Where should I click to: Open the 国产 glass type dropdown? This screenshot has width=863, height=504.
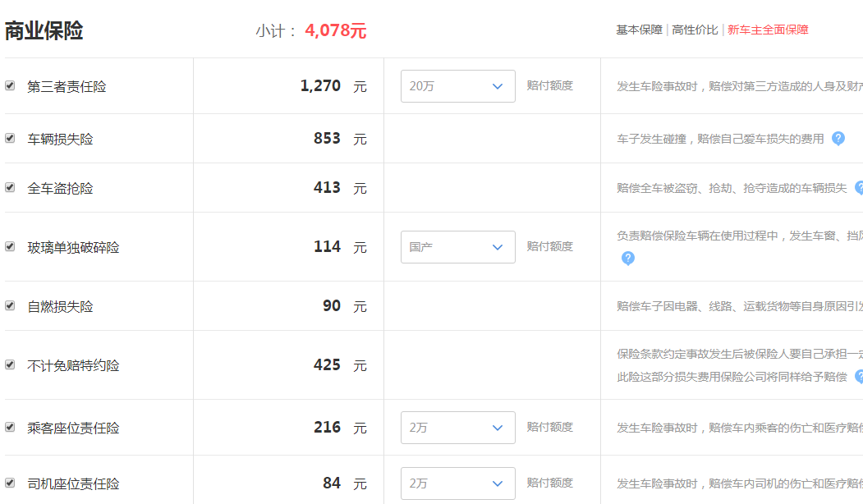[458, 247]
